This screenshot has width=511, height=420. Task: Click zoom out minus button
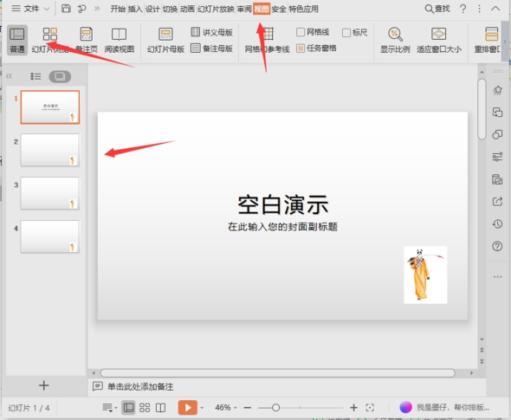pyautogui.click(x=248, y=408)
